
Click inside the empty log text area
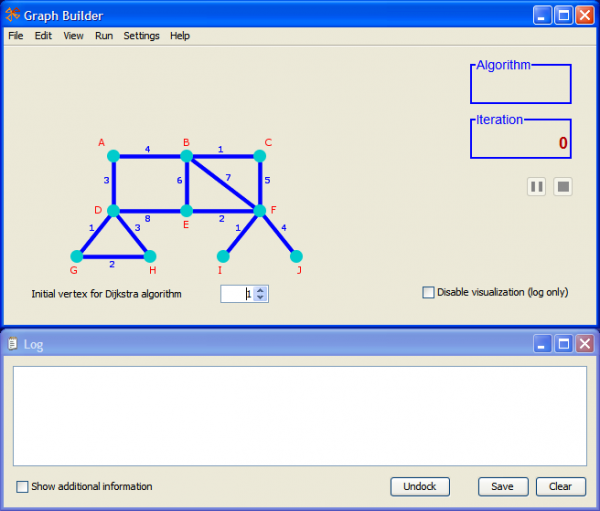tap(300, 416)
